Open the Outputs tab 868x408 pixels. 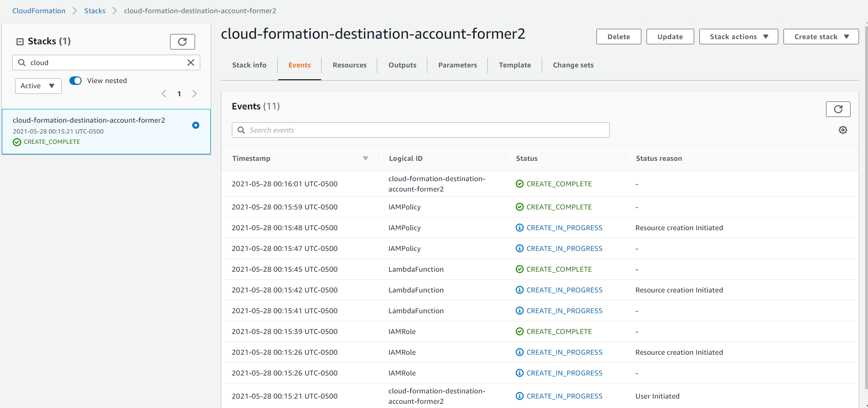tap(402, 65)
